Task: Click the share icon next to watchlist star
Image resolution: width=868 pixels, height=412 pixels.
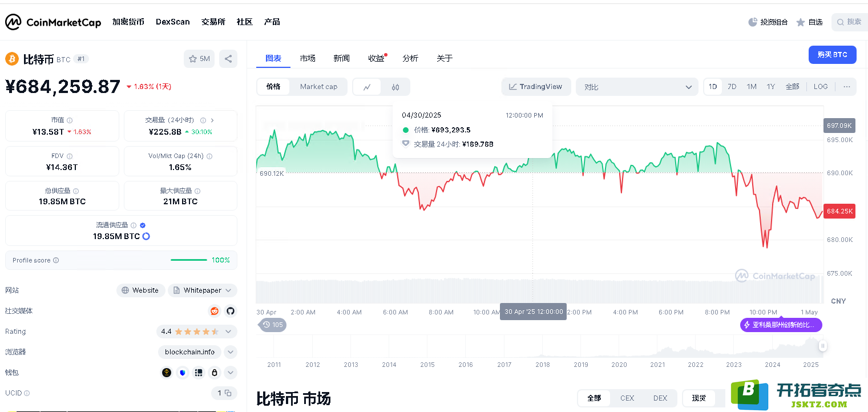Action: point(228,59)
